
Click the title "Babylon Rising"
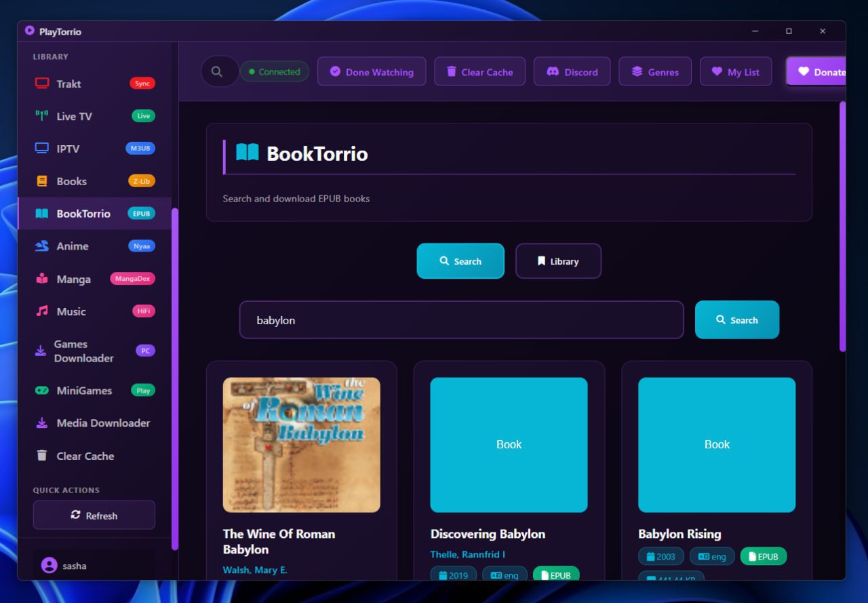tap(679, 534)
